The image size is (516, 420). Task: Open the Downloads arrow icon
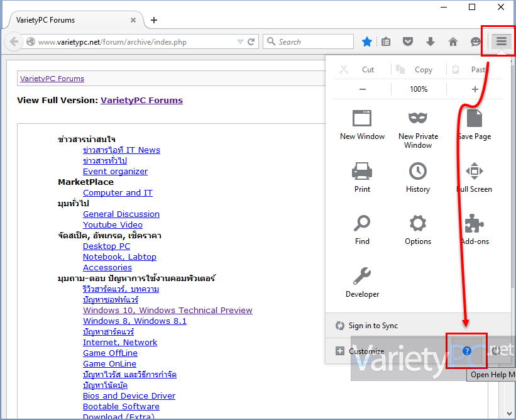tap(431, 41)
